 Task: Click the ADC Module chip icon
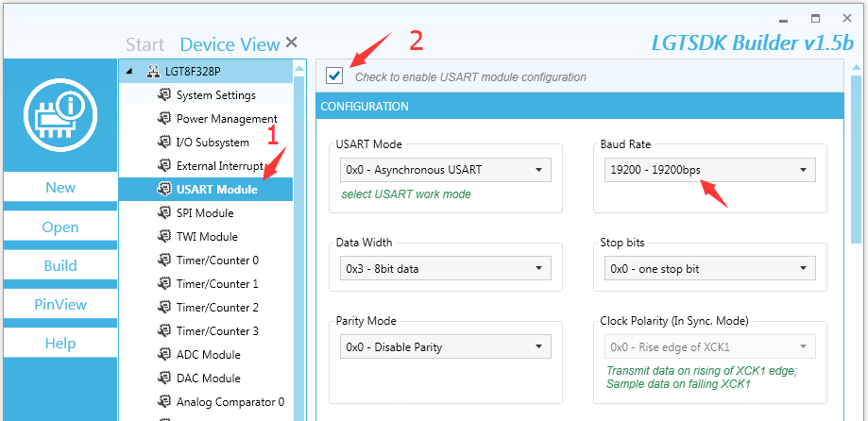coord(163,355)
